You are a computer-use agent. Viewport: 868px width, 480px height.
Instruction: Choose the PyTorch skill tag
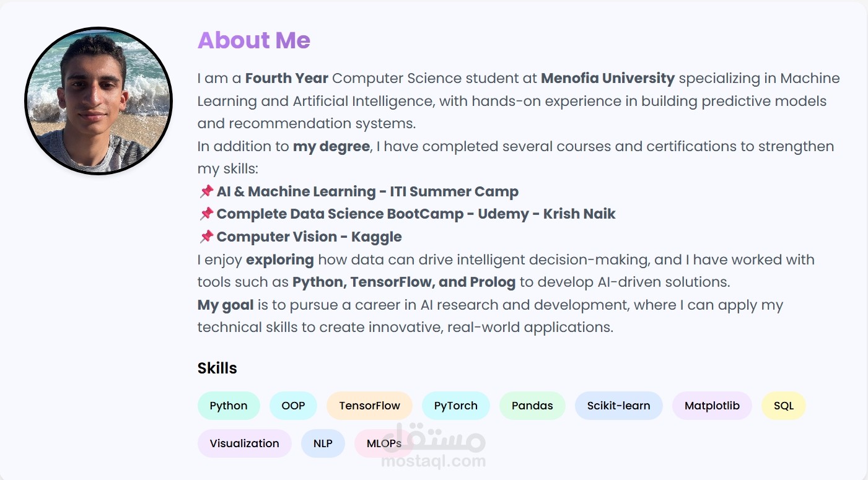[455, 406]
